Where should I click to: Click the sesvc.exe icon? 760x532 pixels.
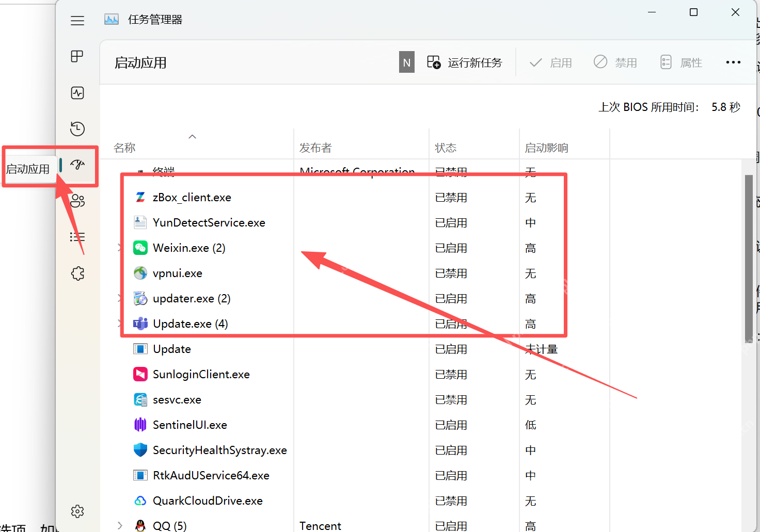pos(140,399)
